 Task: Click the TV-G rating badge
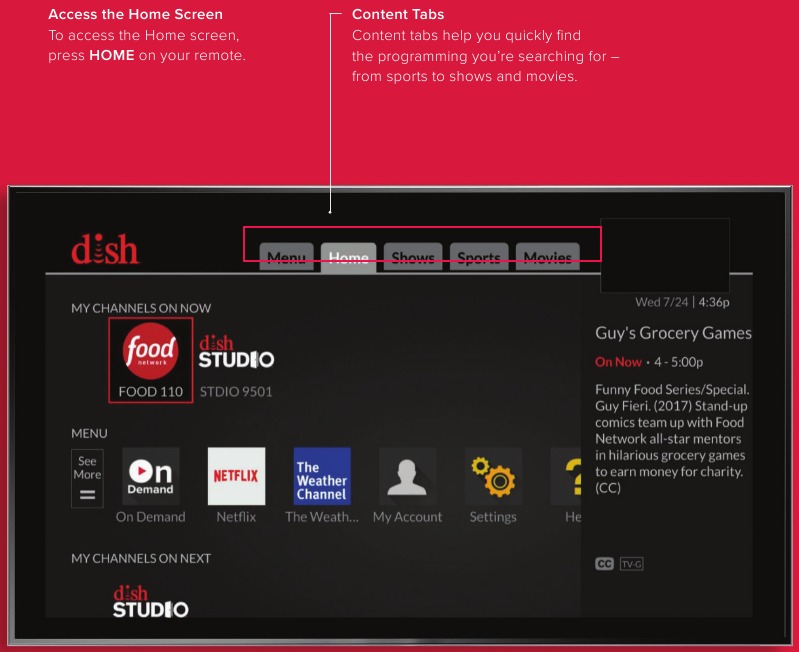[632, 564]
